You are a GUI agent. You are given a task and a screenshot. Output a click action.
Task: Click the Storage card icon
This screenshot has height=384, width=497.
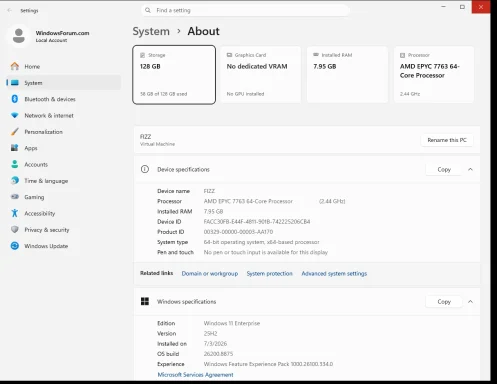pyautogui.click(x=143, y=55)
